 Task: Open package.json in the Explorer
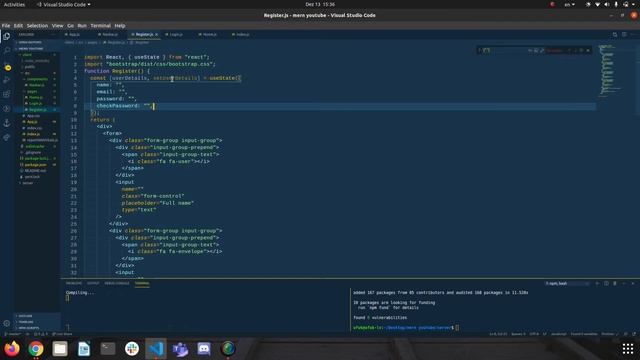pos(37,164)
